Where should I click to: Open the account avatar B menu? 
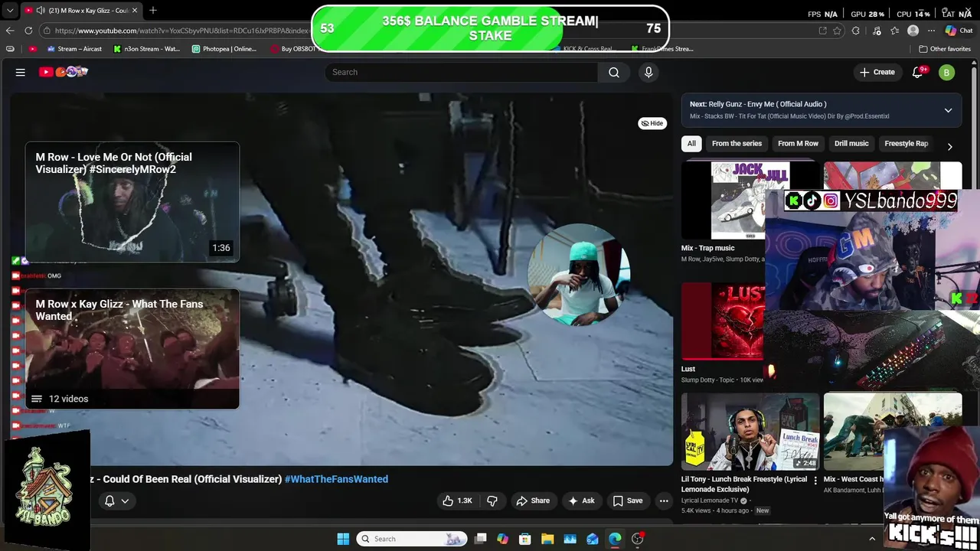pyautogui.click(x=947, y=72)
